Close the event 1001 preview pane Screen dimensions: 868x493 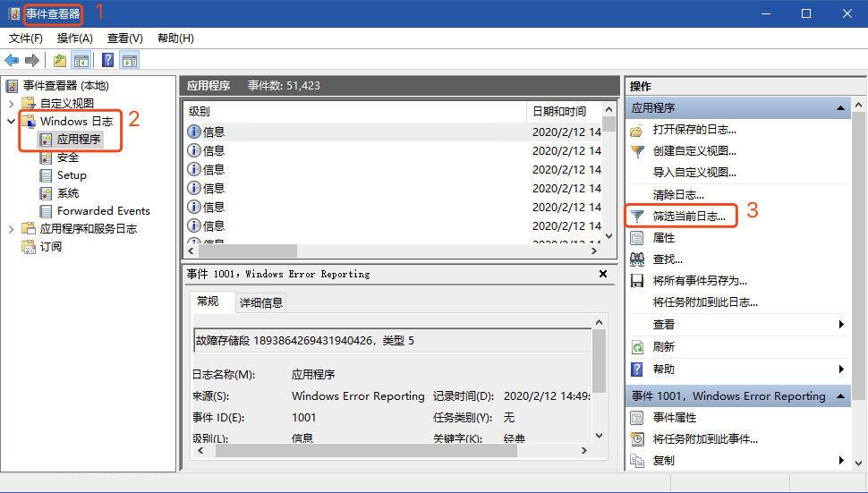coord(603,274)
